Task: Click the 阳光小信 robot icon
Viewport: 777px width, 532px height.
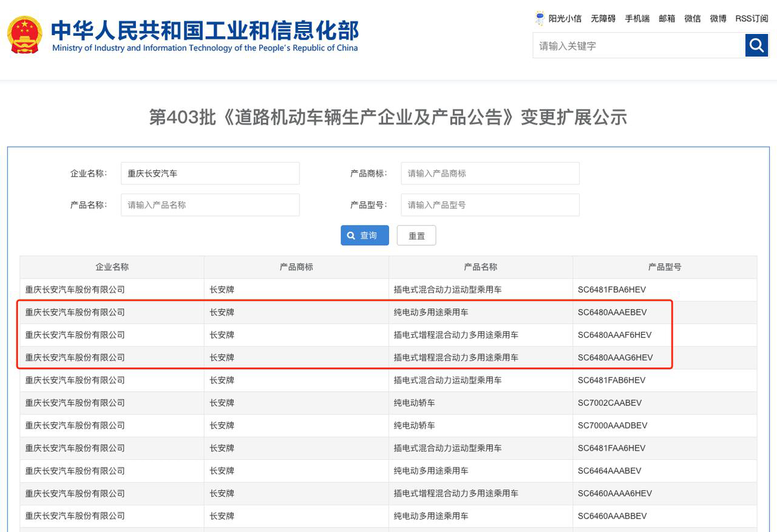Action: (x=540, y=18)
